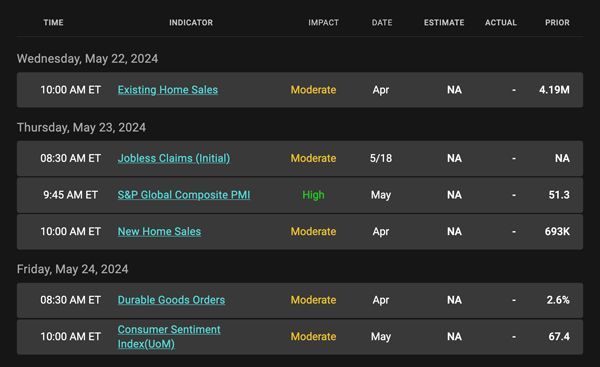Open the Consumer Sentiment Index(UoM) link

(169, 337)
